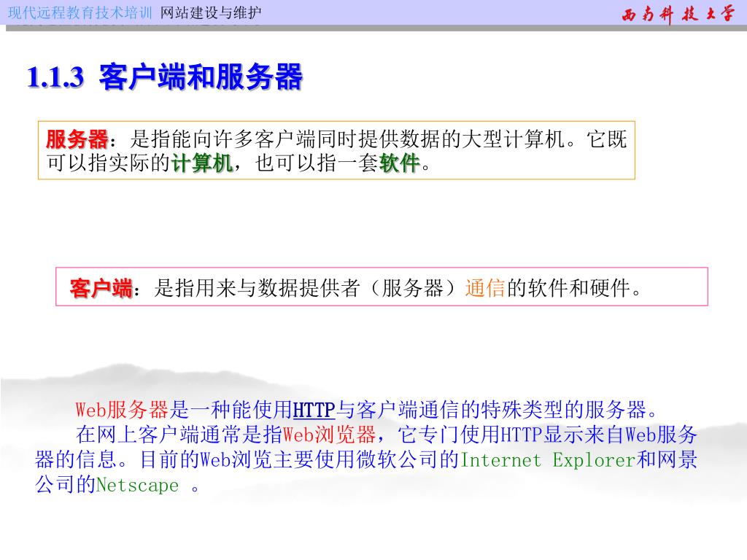Click the green Netscape text
This screenshot has width=747, height=560.
(x=137, y=485)
